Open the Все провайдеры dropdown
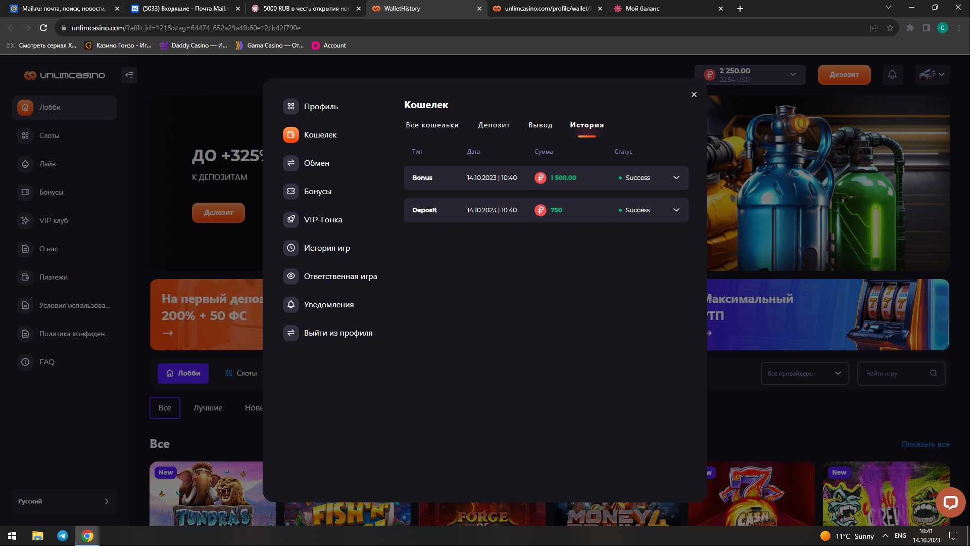The image size is (980, 555). tap(804, 374)
